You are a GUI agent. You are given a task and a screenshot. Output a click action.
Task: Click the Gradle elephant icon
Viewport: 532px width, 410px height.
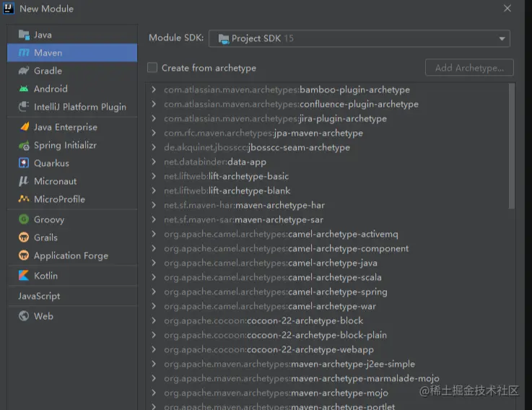(24, 71)
